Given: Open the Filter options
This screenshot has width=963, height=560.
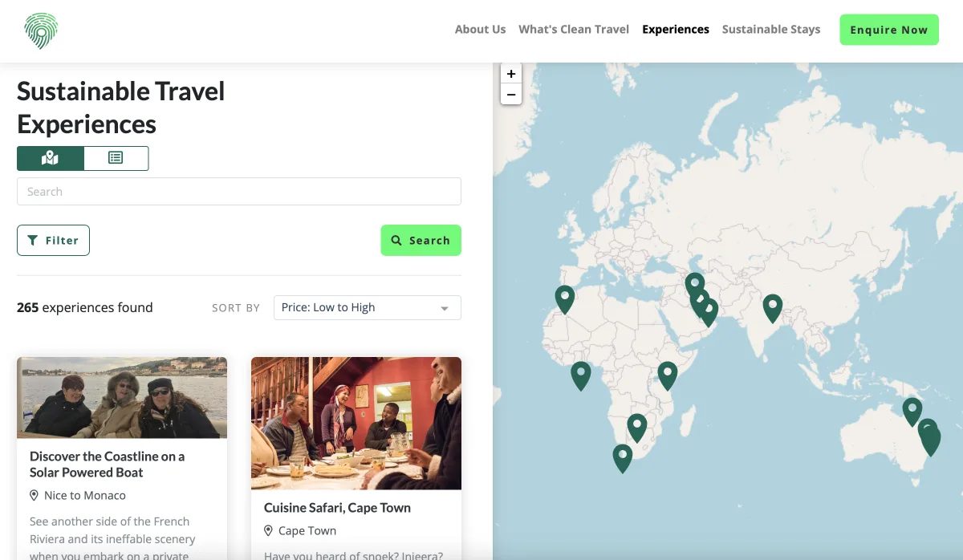Looking at the screenshot, I should (x=53, y=240).
